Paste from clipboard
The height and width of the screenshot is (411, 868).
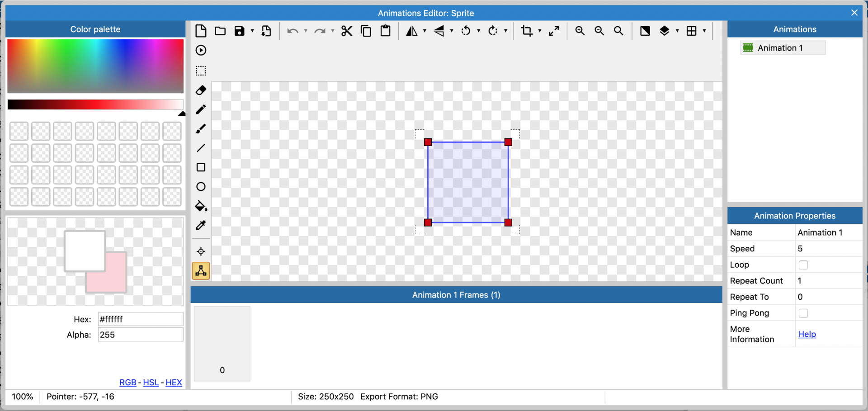click(x=386, y=31)
